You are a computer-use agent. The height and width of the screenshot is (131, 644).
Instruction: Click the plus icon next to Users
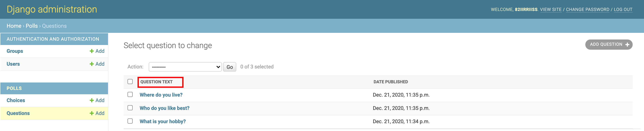tap(92, 64)
